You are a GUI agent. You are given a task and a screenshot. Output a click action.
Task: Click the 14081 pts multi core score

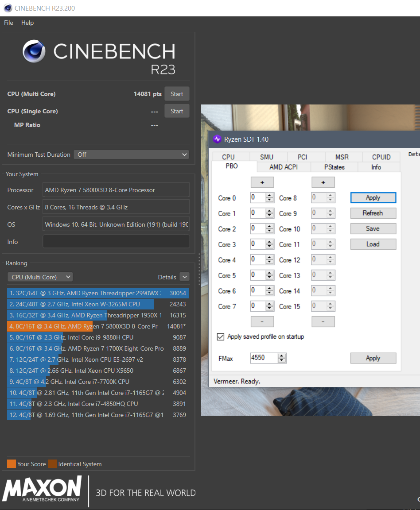tap(148, 94)
